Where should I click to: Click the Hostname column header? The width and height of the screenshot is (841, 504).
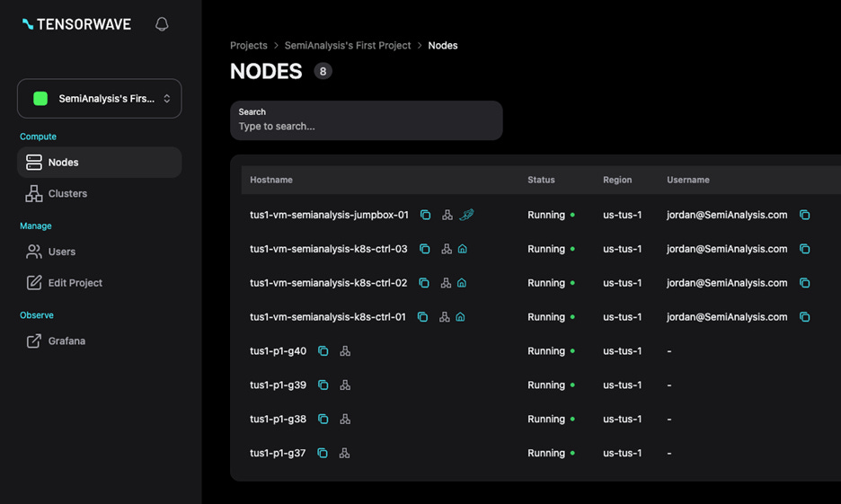(x=270, y=181)
